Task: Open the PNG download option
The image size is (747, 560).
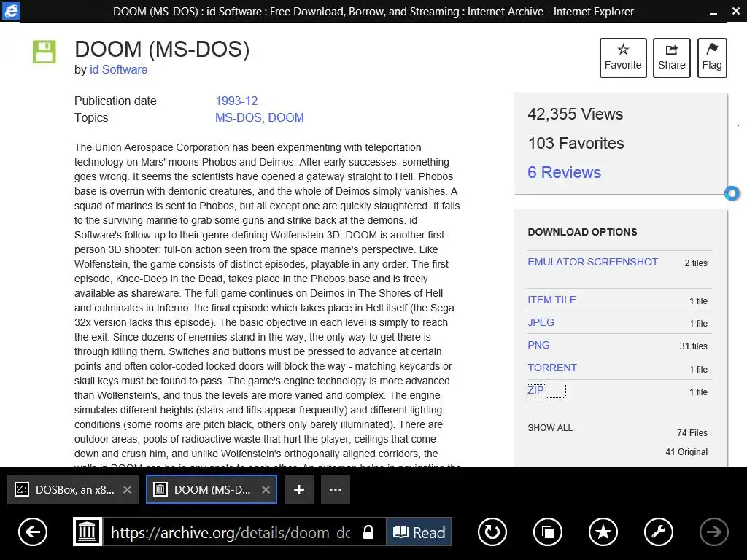Action: [538, 345]
